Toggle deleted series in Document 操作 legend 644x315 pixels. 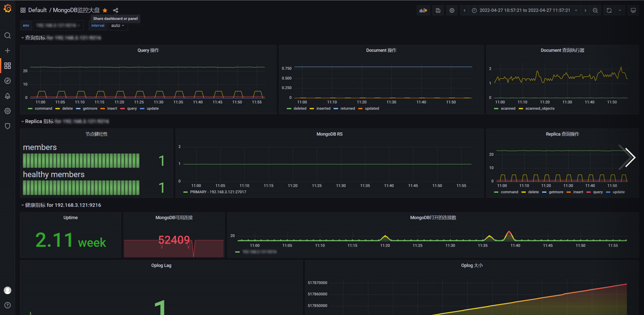click(x=300, y=109)
